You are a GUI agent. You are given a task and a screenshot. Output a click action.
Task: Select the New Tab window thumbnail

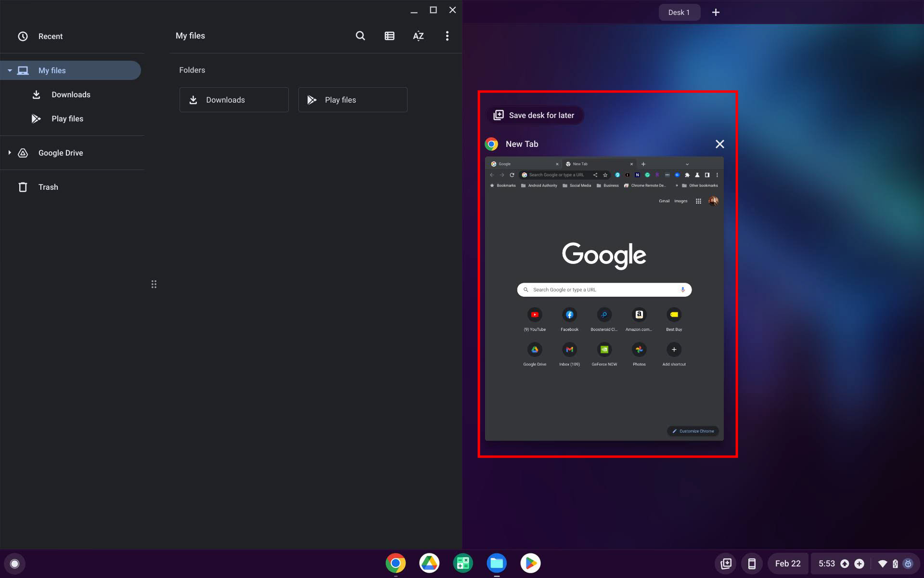[x=604, y=299]
